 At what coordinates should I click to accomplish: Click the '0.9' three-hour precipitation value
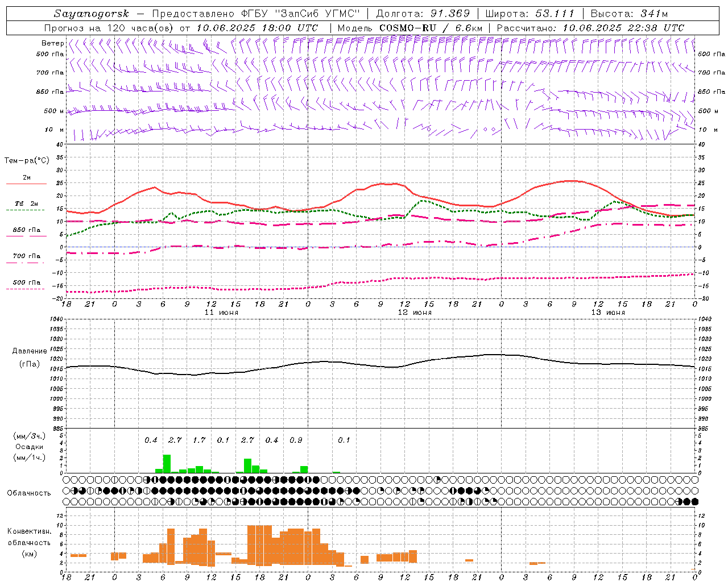[x=296, y=440]
